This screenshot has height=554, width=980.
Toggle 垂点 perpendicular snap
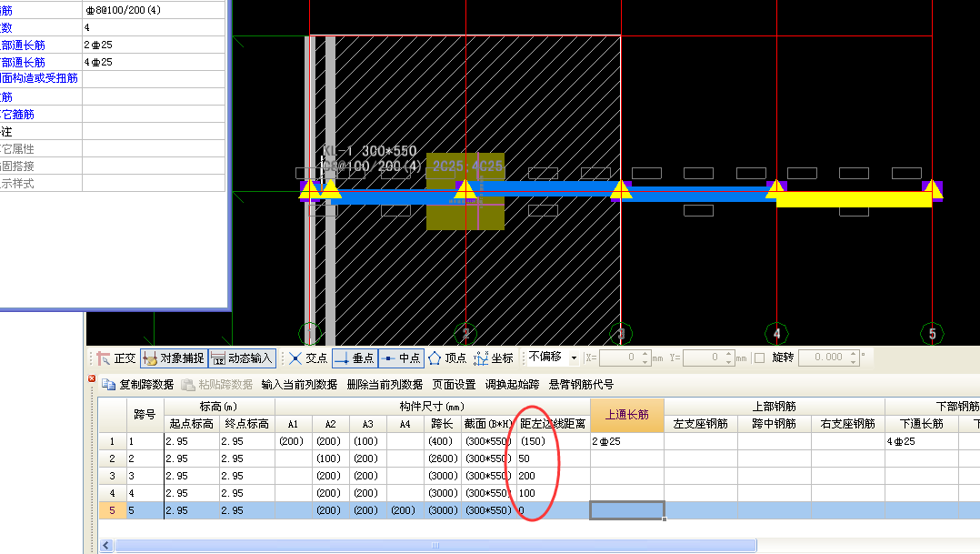(x=355, y=358)
